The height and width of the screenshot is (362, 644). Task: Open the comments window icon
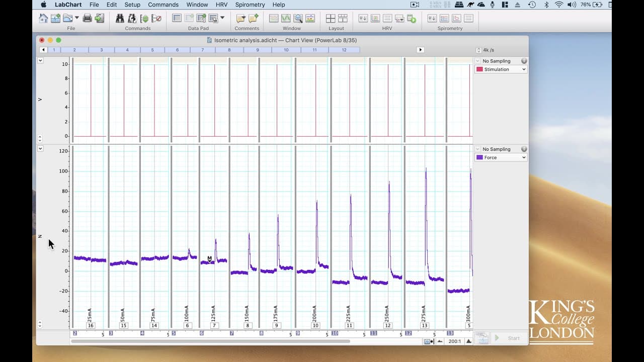[x=241, y=19]
